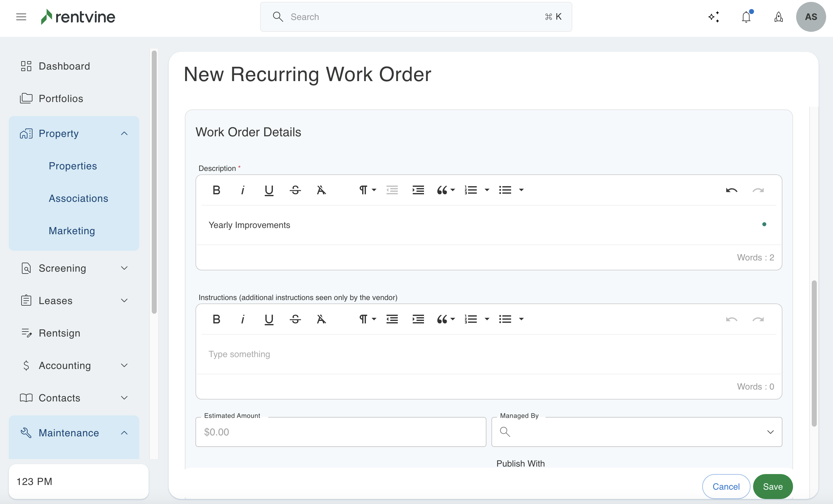The image size is (833, 504).
Task: Cancel the new work order
Action: tap(726, 487)
